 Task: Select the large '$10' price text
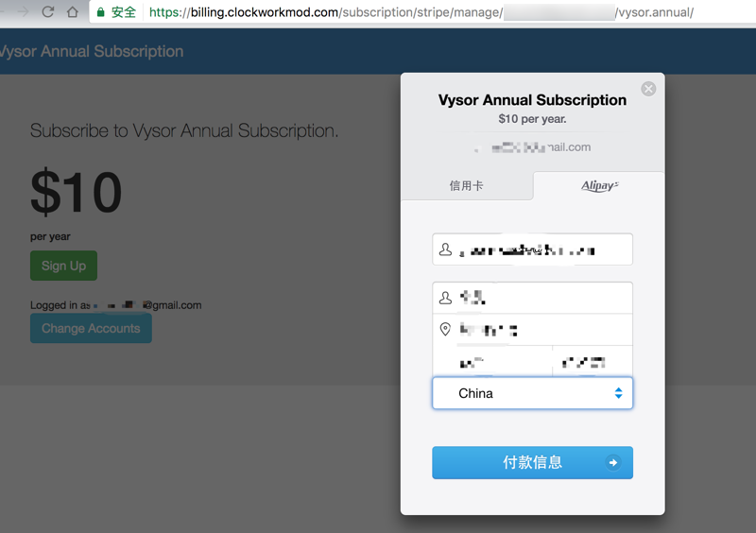pos(76,192)
